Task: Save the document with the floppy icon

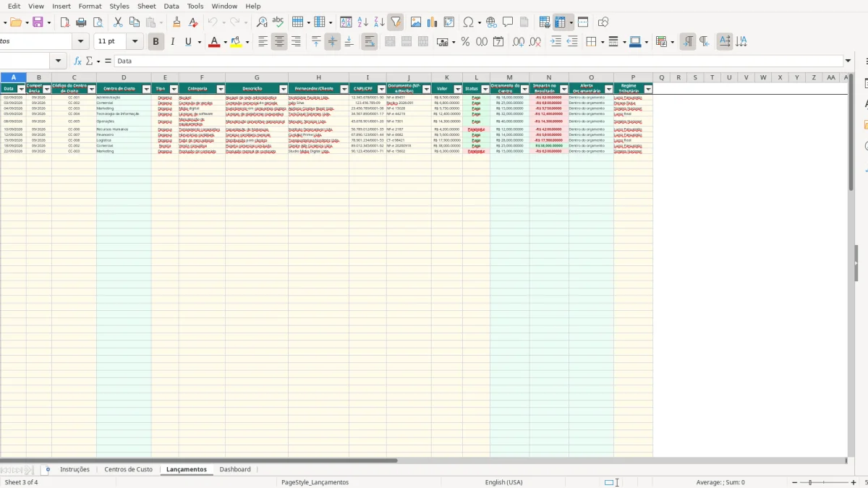Action: [x=38, y=22]
